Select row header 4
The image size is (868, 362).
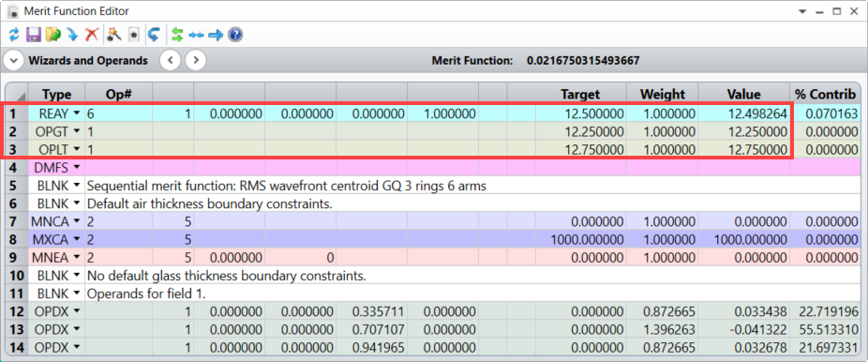(x=16, y=167)
